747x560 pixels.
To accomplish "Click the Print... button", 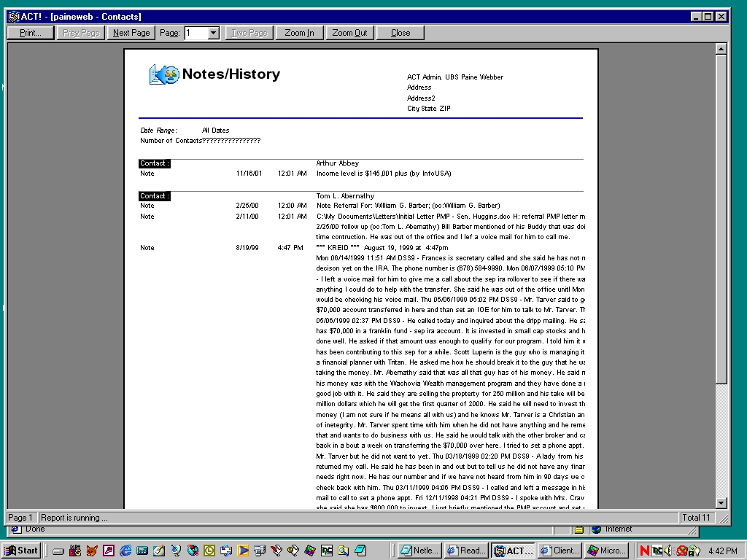I will (x=31, y=33).
